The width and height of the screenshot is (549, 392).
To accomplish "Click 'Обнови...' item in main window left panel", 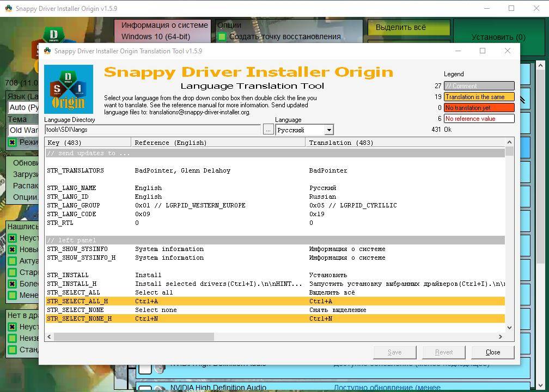I will point(26,163).
